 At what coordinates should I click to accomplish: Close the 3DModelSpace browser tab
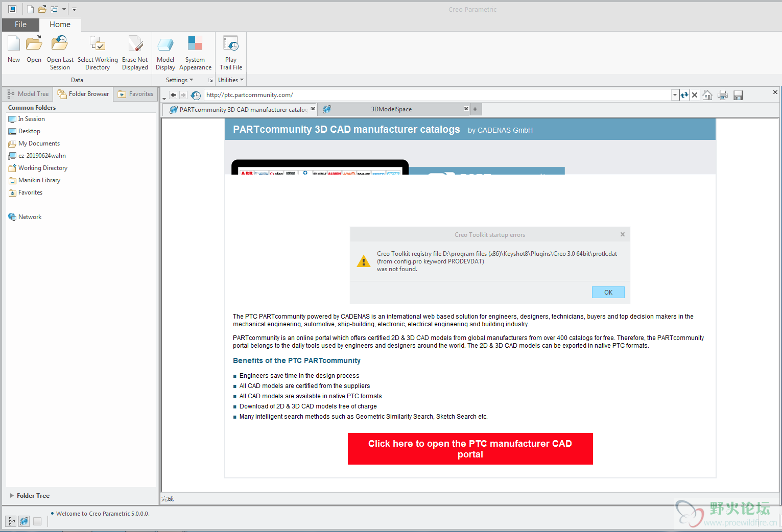pos(466,109)
